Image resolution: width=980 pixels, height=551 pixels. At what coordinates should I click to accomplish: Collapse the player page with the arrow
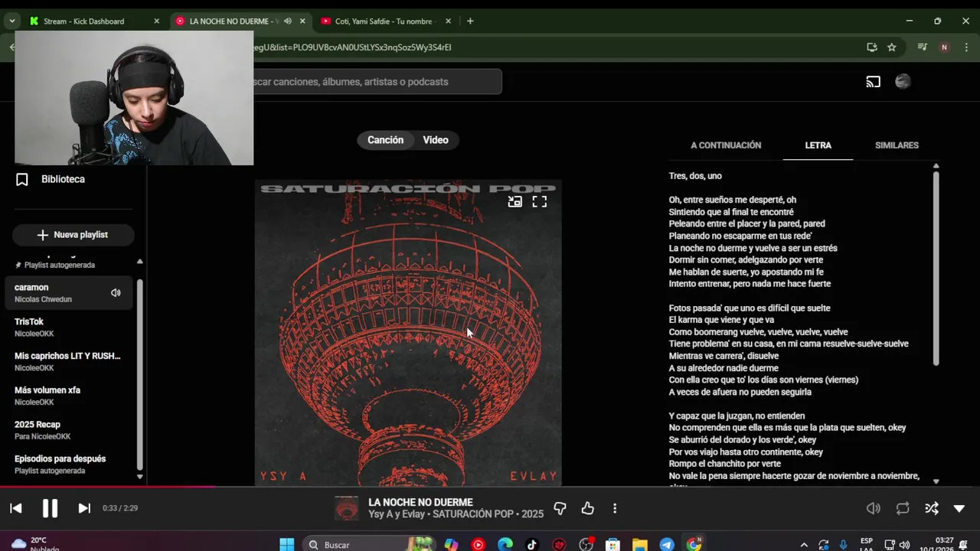pyautogui.click(x=959, y=508)
